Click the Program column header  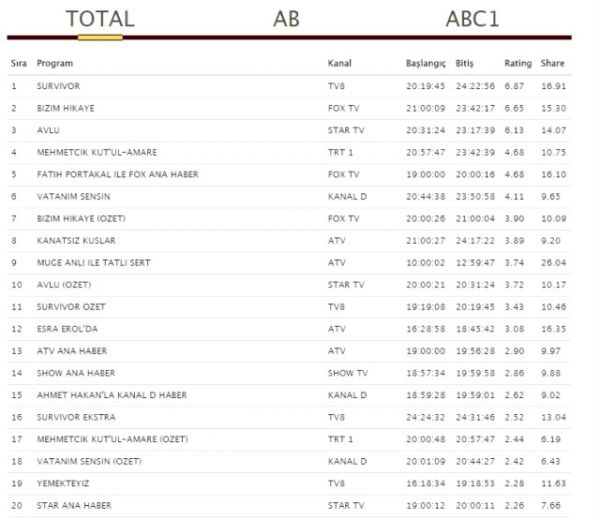(55, 64)
